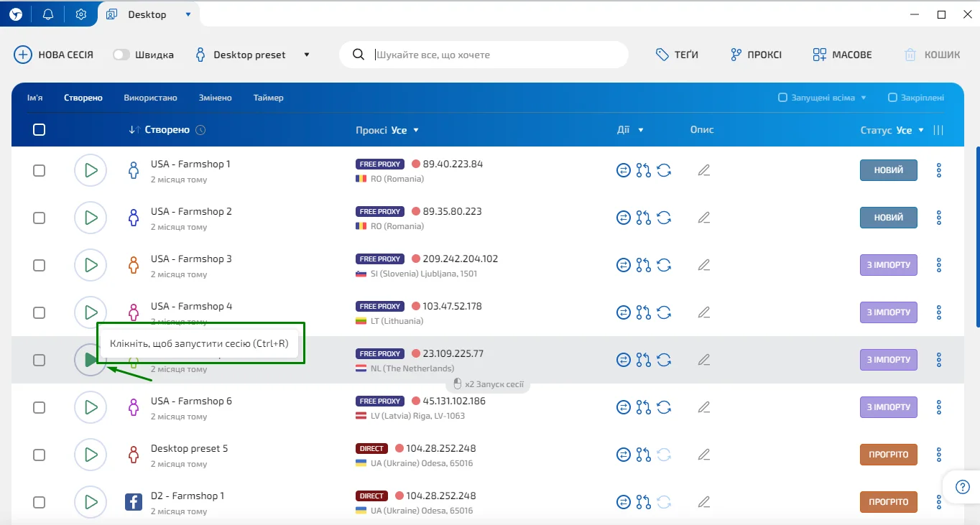Screen dimensions: 980x525
Task: Select the Створено sort tab
Action: [83, 98]
